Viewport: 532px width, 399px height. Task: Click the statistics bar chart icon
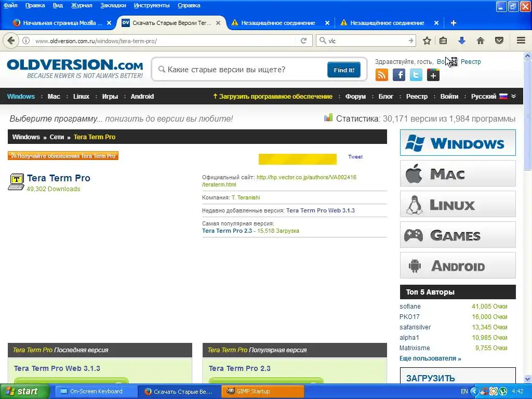(x=328, y=118)
